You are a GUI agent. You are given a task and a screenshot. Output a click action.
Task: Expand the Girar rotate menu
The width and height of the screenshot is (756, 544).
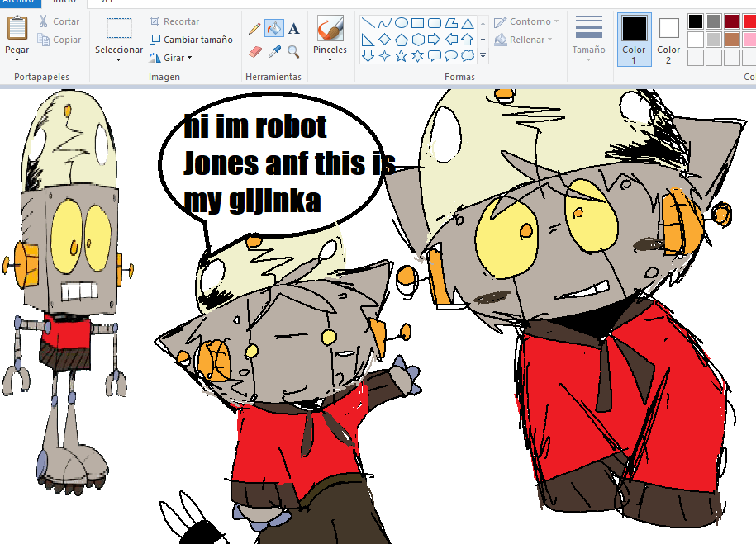point(189,58)
